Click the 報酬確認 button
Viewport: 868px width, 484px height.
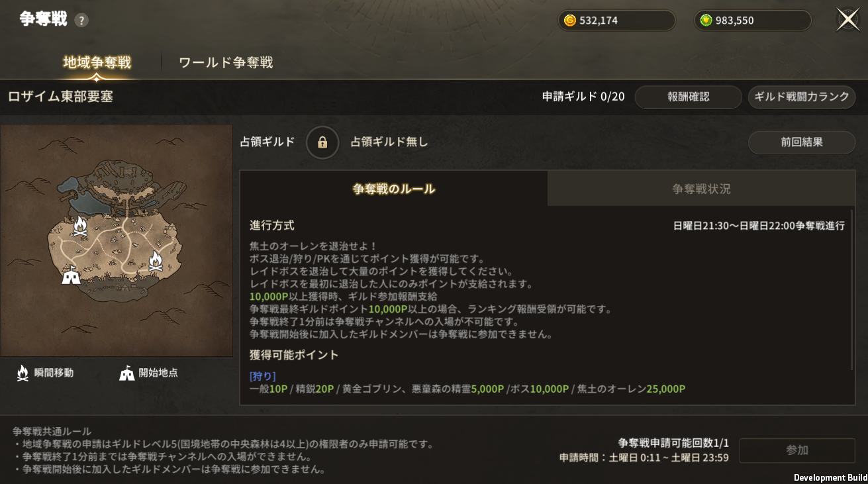pos(689,97)
